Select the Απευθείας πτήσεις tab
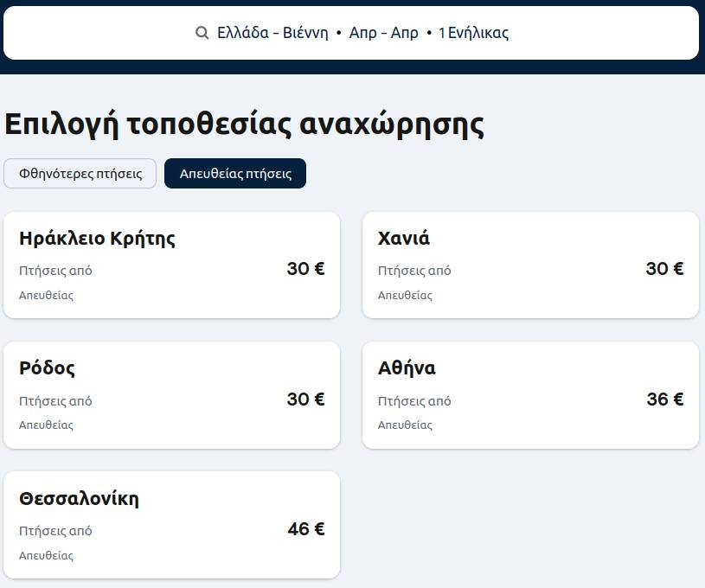 pos(235,174)
